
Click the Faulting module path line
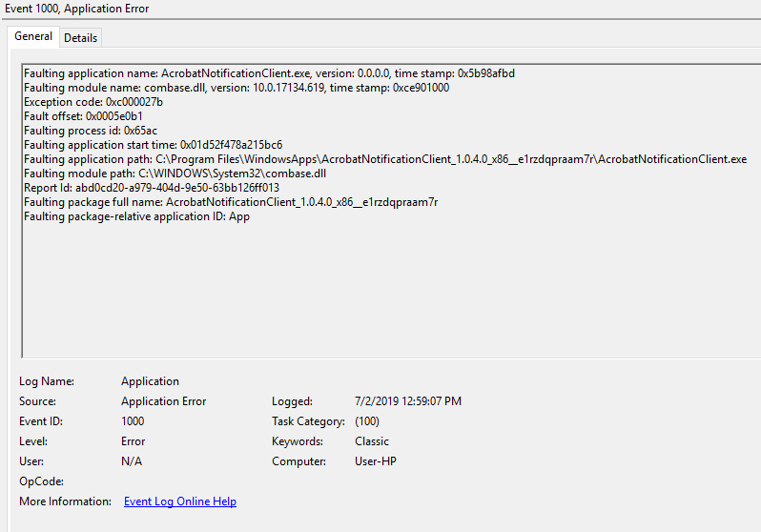pyautogui.click(x=175, y=174)
